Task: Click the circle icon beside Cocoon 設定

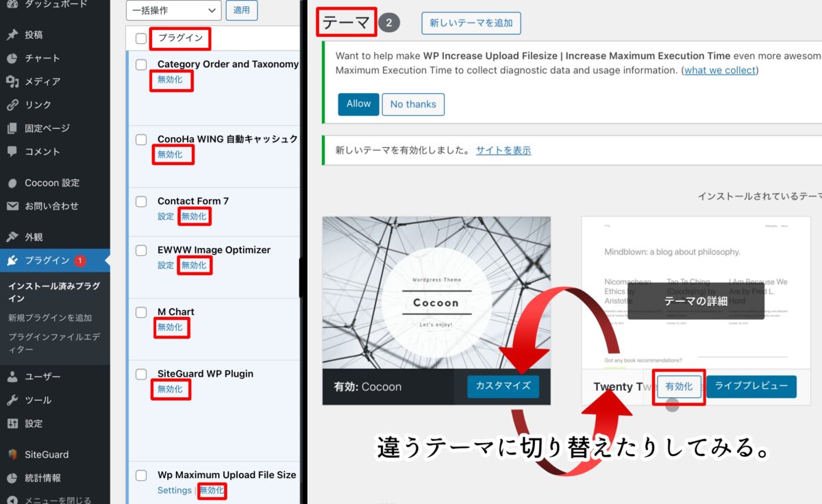Action: [12, 183]
